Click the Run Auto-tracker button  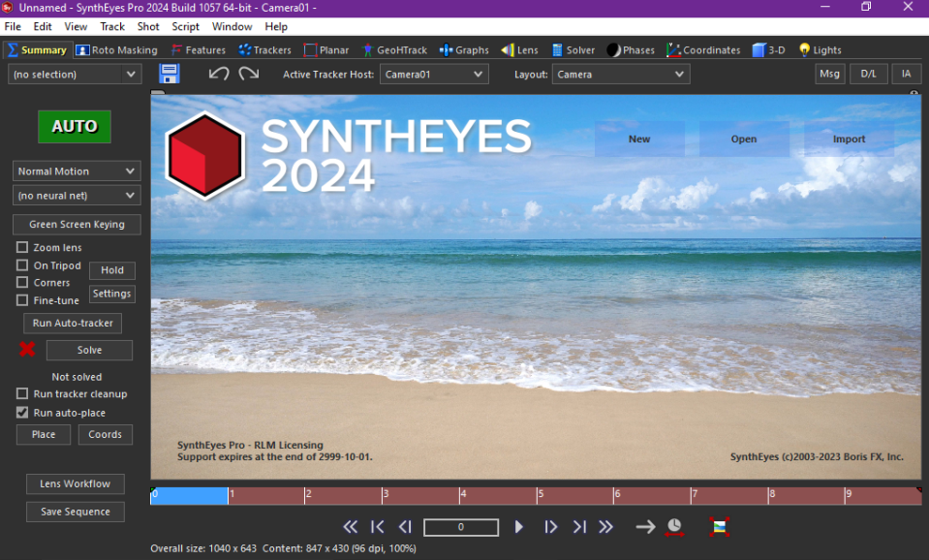[x=73, y=323]
